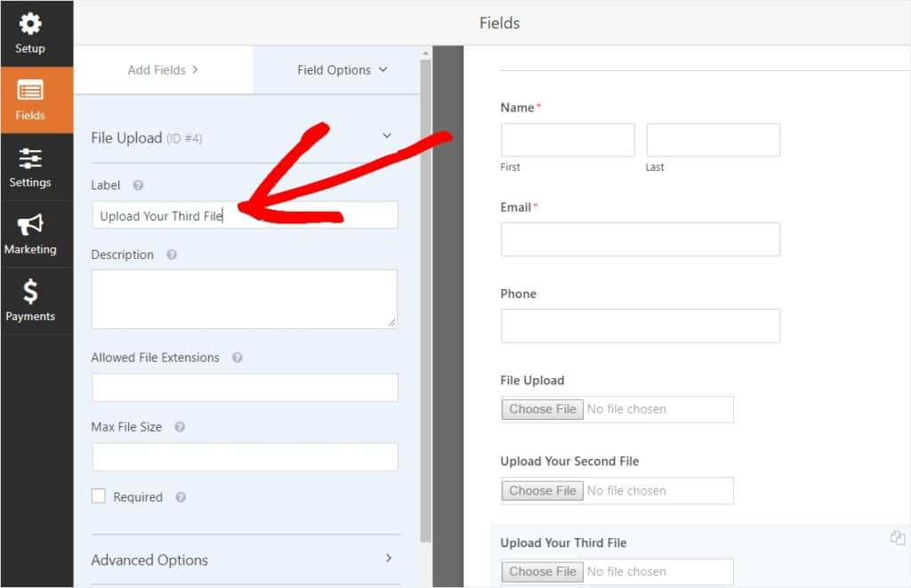This screenshot has height=588, width=911.
Task: Enable the Required checkbox
Action: 99,496
